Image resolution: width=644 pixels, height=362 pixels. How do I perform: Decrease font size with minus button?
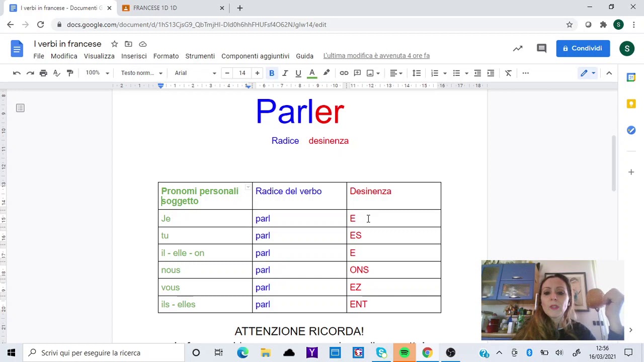pyautogui.click(x=227, y=73)
